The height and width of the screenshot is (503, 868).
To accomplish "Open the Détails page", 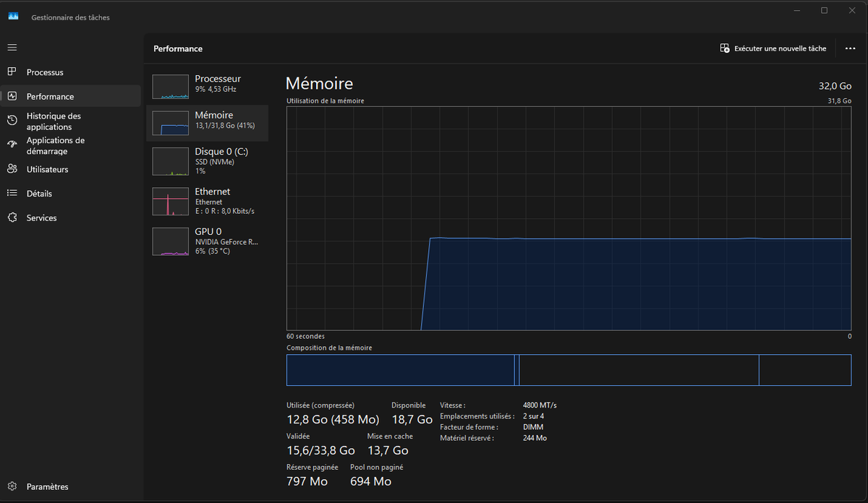I will [70, 194].
